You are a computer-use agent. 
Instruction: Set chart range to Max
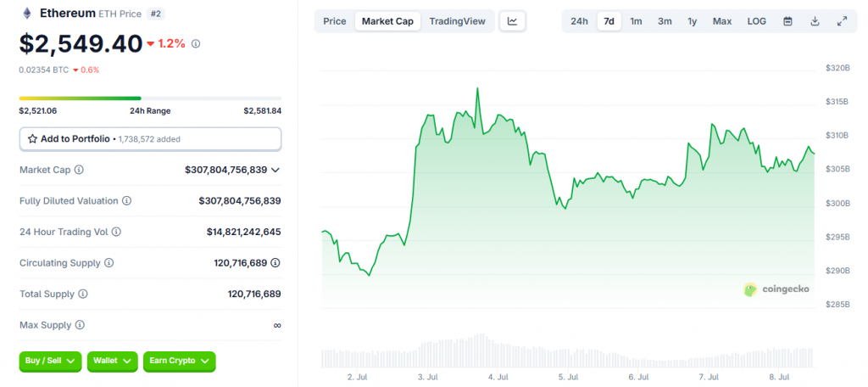(x=722, y=21)
